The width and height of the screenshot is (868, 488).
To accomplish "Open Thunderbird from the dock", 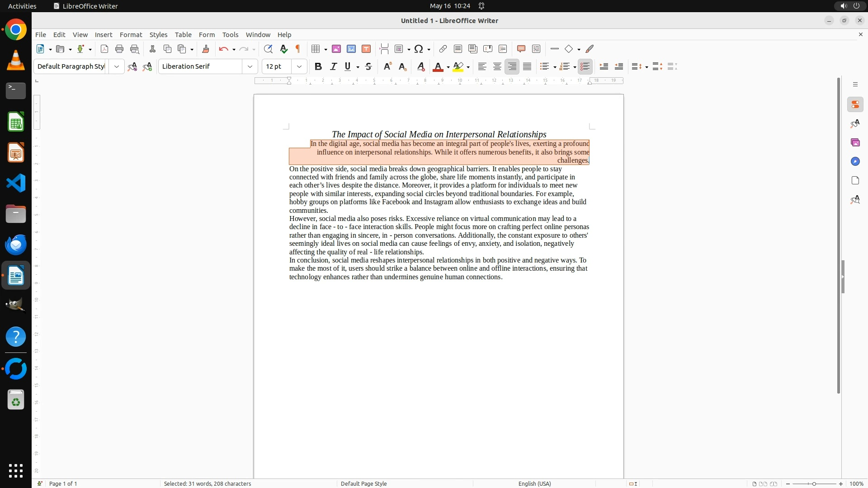I will click(x=16, y=244).
